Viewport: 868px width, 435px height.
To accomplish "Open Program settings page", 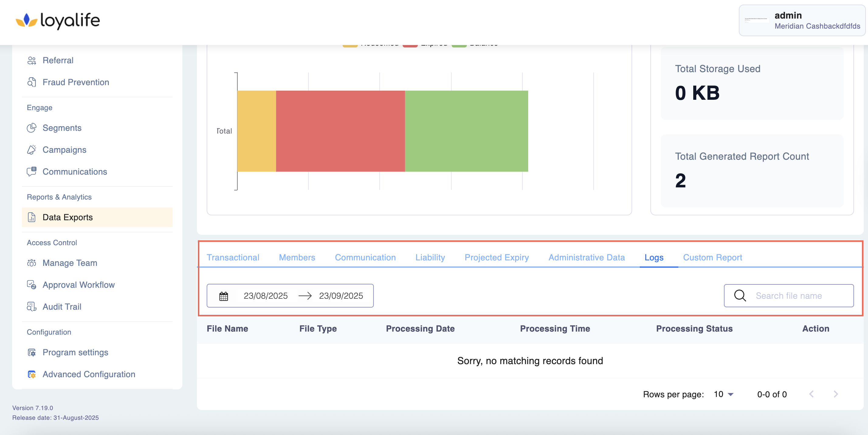I will (x=75, y=352).
